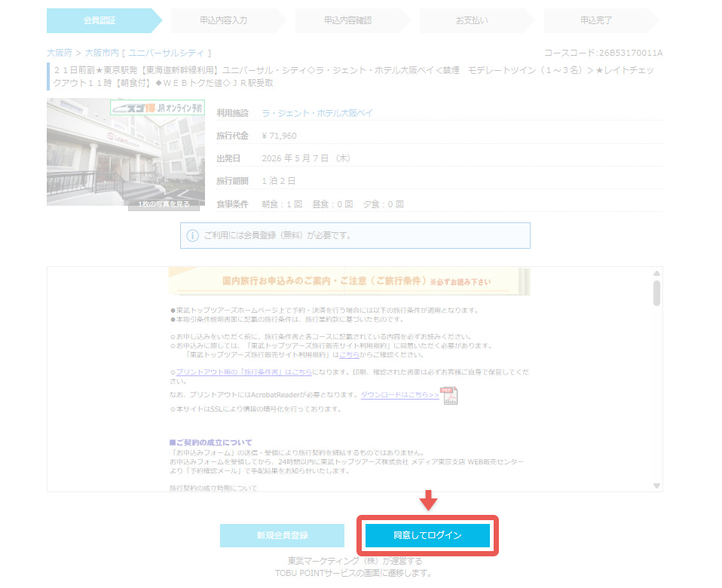
Task: Click the スゴ得 JRオンライン予約 badge
Action: pos(158,108)
